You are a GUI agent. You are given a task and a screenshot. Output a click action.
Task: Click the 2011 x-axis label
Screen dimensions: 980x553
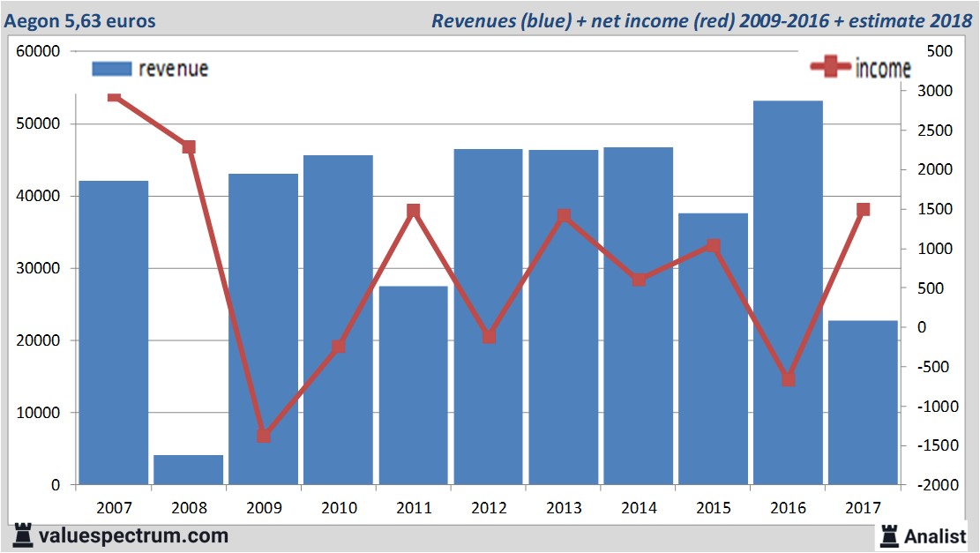tap(414, 508)
